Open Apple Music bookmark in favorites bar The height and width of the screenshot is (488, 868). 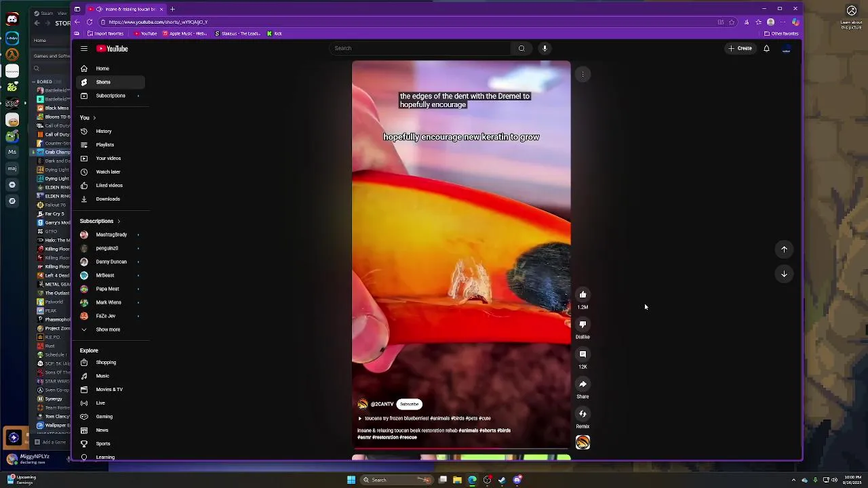click(x=184, y=33)
